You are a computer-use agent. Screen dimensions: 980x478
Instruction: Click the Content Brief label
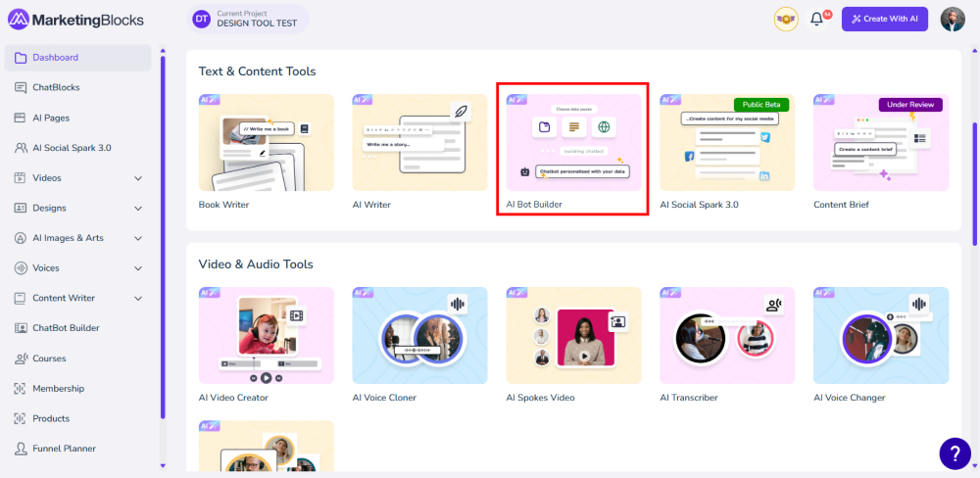[841, 205]
